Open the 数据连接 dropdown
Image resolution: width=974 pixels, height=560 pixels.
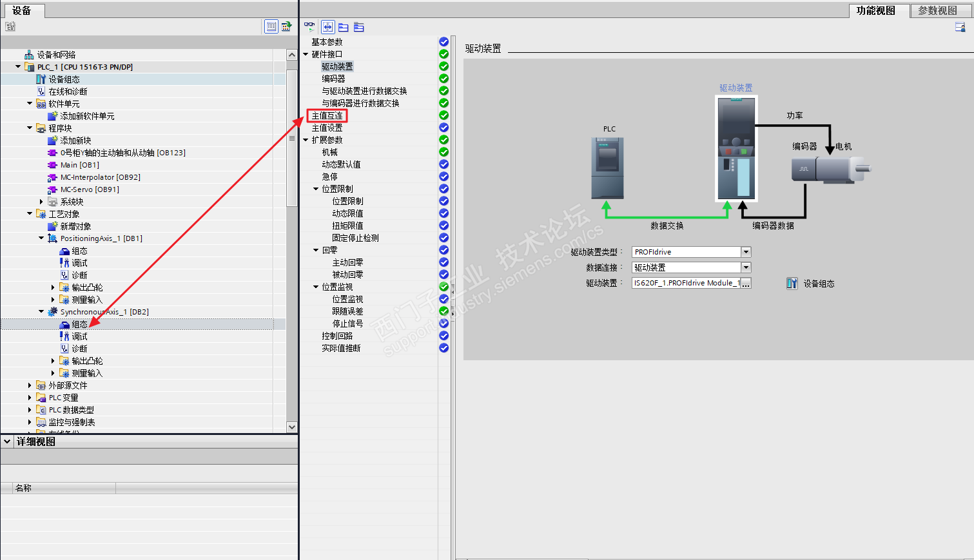pyautogui.click(x=746, y=267)
